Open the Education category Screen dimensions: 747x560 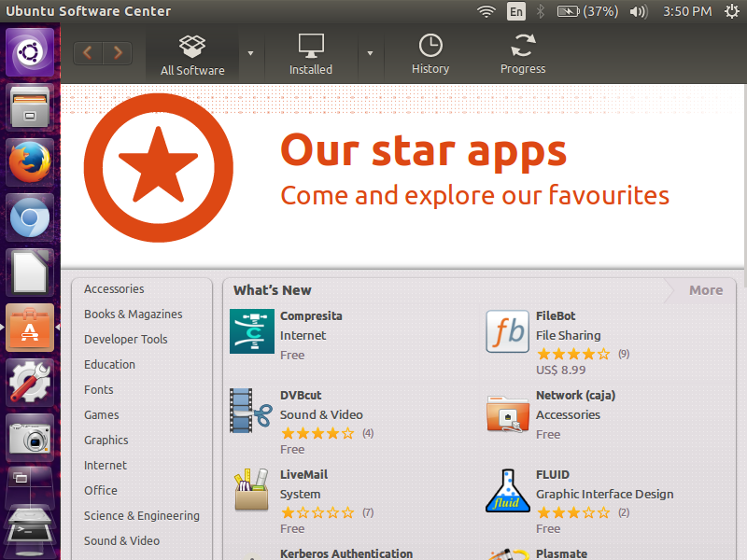click(x=109, y=365)
